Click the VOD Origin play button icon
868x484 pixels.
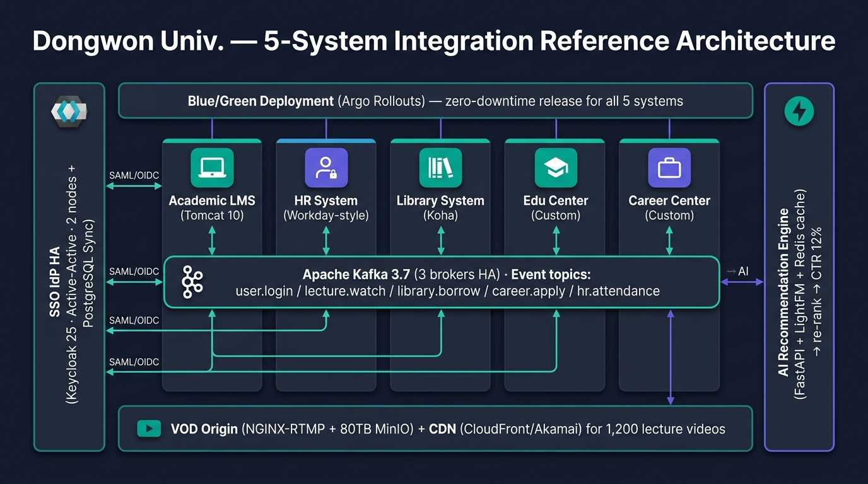coord(150,429)
